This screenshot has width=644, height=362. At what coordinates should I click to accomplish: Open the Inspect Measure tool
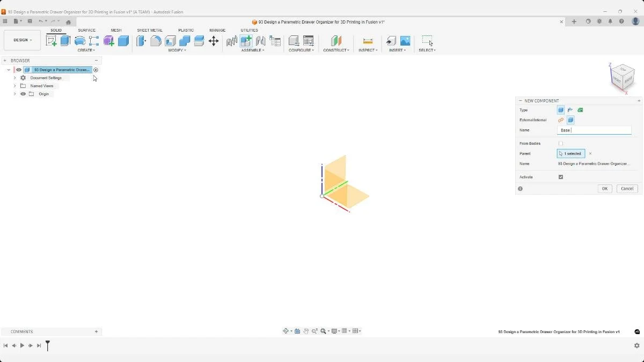[x=368, y=41]
